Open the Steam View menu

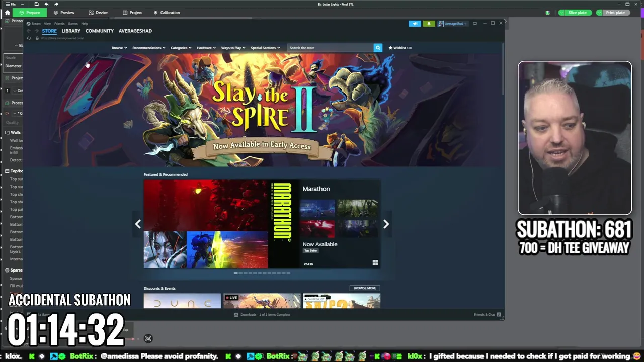pos(47,24)
